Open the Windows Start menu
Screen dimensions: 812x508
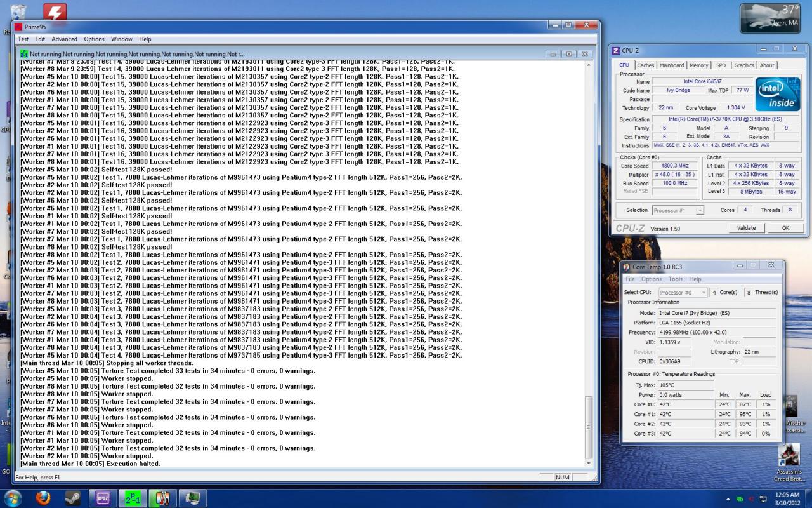(x=13, y=498)
